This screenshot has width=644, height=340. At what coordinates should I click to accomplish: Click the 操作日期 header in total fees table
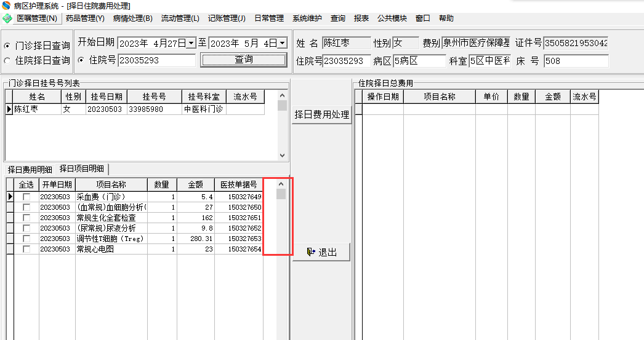(x=383, y=97)
